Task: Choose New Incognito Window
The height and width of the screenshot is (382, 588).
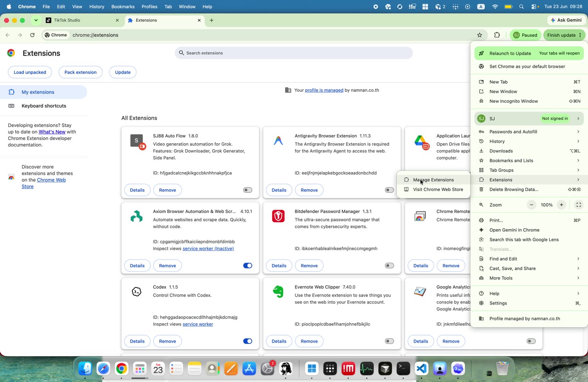Action: 529,101
